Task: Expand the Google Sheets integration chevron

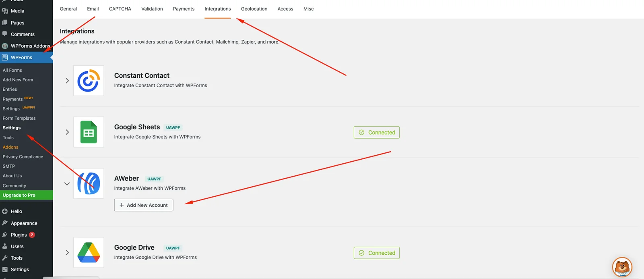Action: tap(67, 132)
